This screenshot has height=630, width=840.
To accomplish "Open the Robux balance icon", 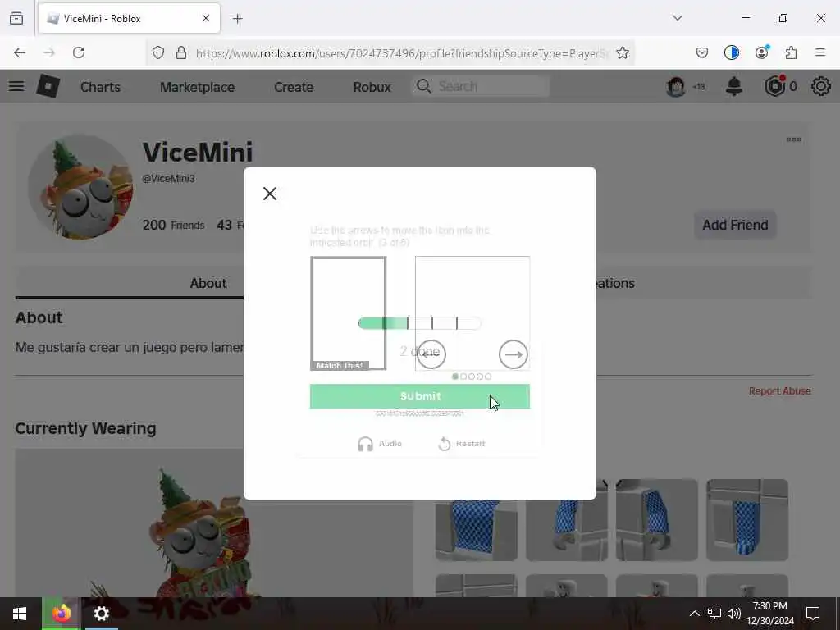I will [x=775, y=86].
